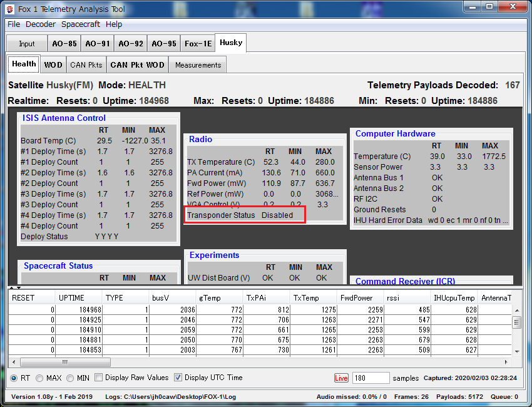Screen dimensions: 532x407
Task: Click Ref Power (mW) label
Action: [215, 194]
